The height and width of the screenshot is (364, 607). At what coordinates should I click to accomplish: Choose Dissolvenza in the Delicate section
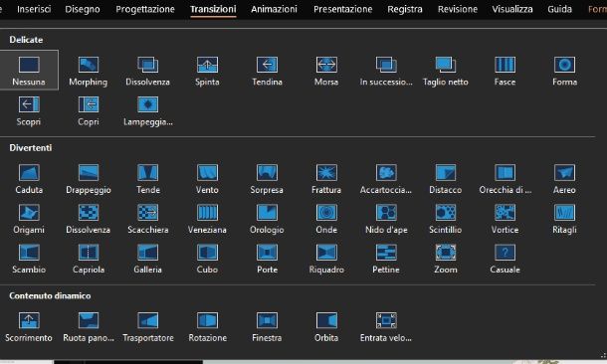coord(148,70)
